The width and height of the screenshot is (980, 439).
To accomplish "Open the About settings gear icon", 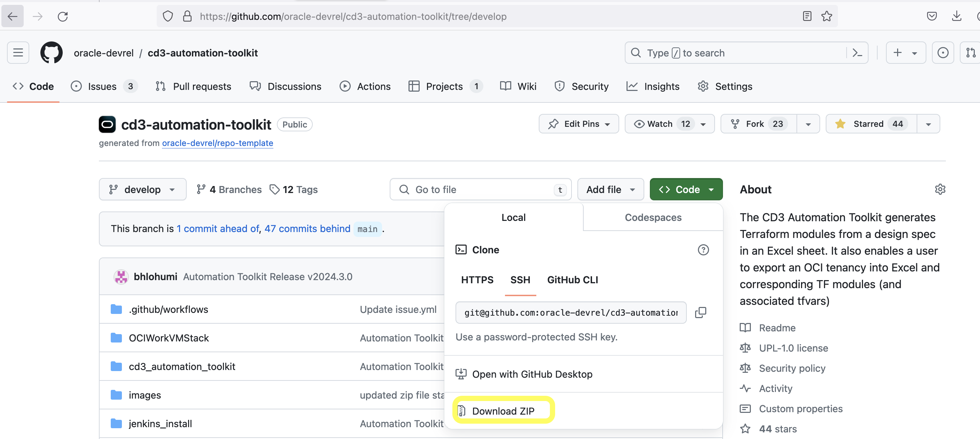I will (940, 189).
